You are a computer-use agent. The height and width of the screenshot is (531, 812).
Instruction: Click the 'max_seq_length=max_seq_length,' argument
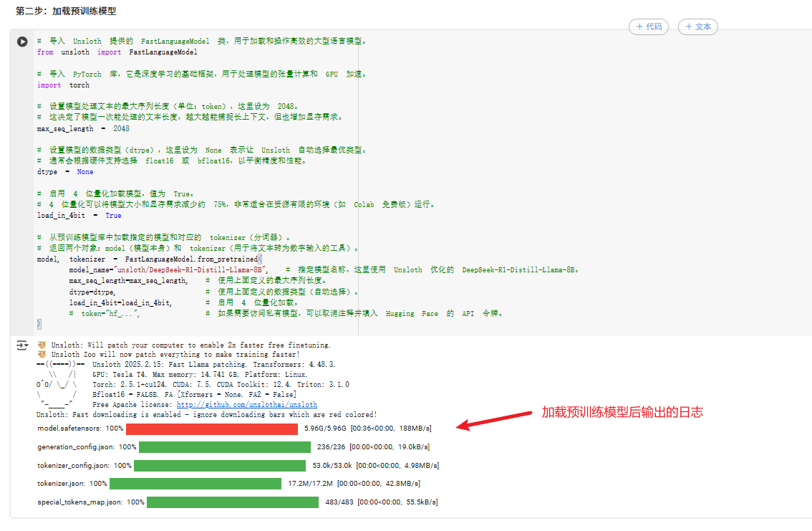point(128,281)
